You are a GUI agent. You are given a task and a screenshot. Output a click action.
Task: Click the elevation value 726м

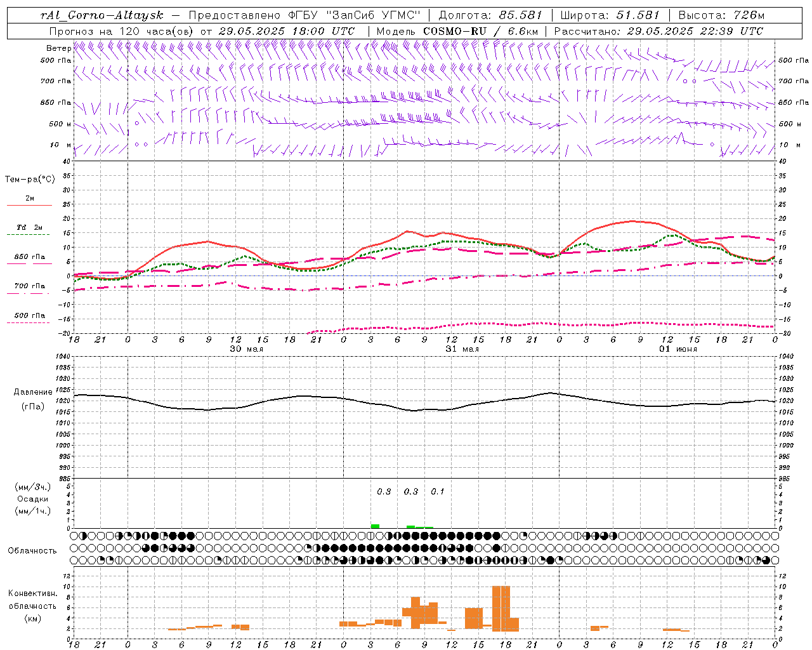pyautogui.click(x=749, y=15)
